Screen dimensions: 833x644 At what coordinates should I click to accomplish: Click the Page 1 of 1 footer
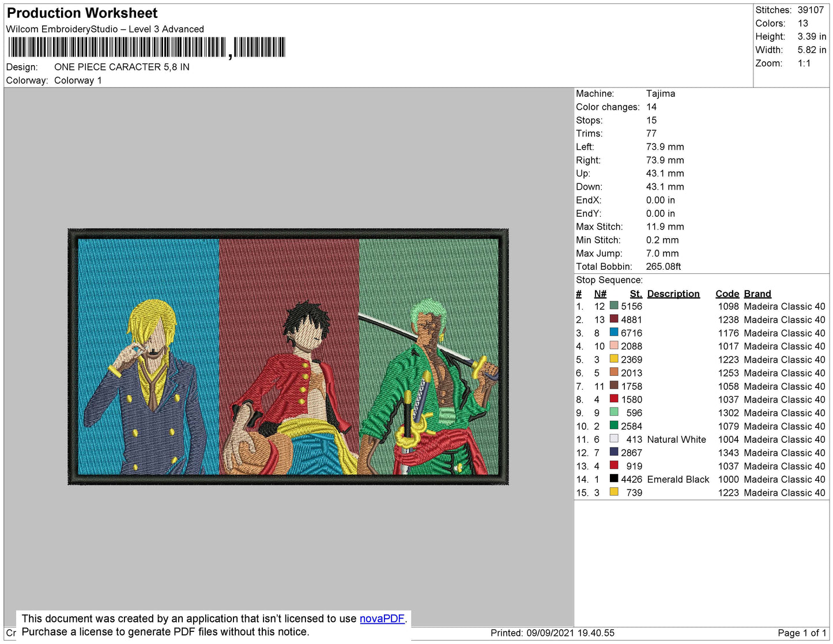click(x=802, y=633)
